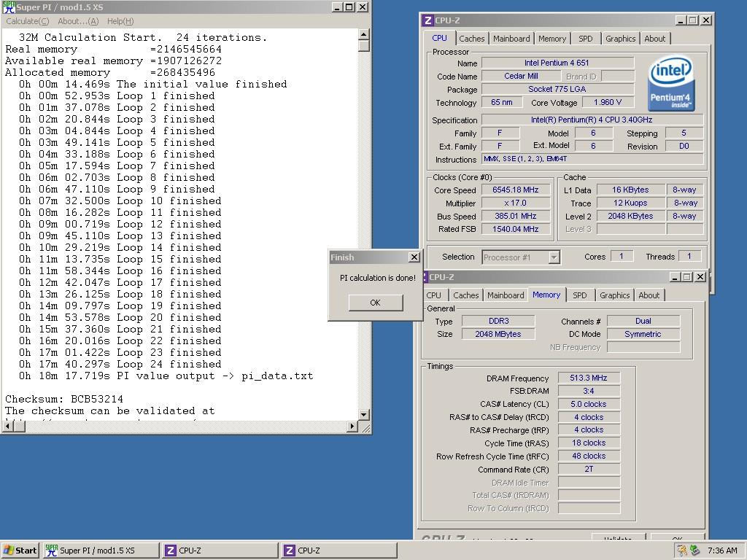The height and width of the screenshot is (560, 747).
Task: Open Mainboard tab in lower CPU-Z window
Action: 506,295
